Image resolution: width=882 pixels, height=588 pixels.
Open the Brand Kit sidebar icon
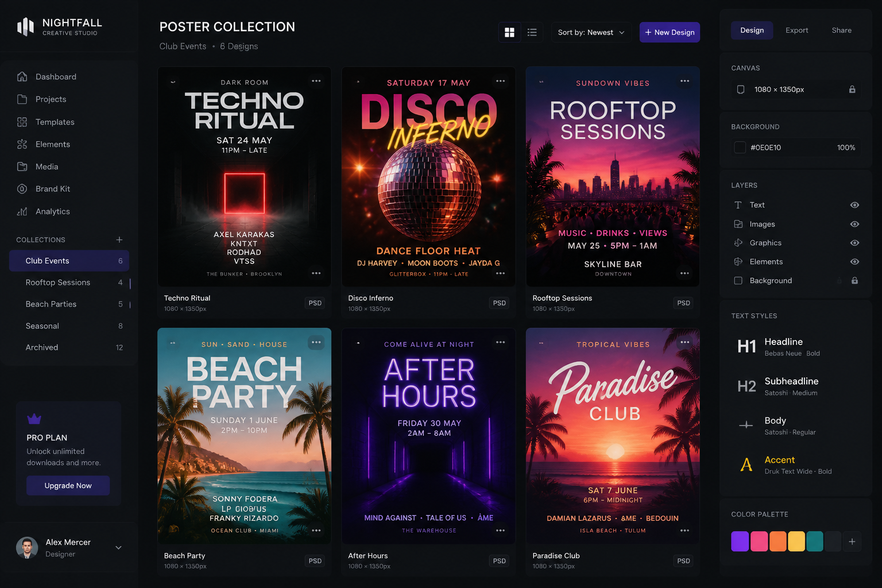(22, 189)
